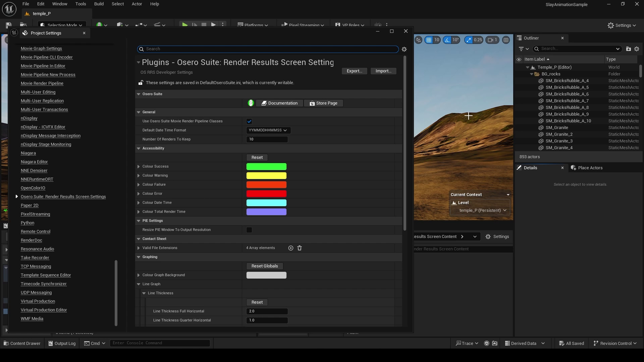The image size is (644, 362).
Task: Toggle scale snapping icon in the viewport
Action: click(469, 40)
